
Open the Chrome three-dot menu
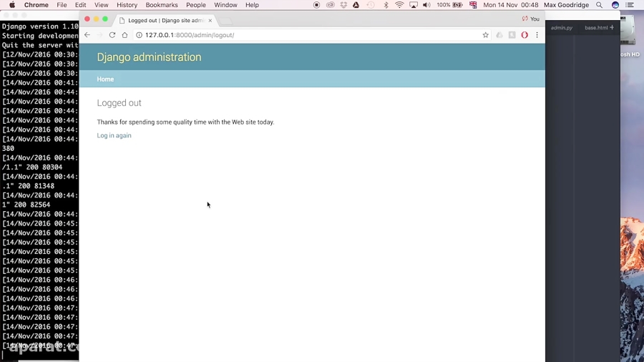537,35
